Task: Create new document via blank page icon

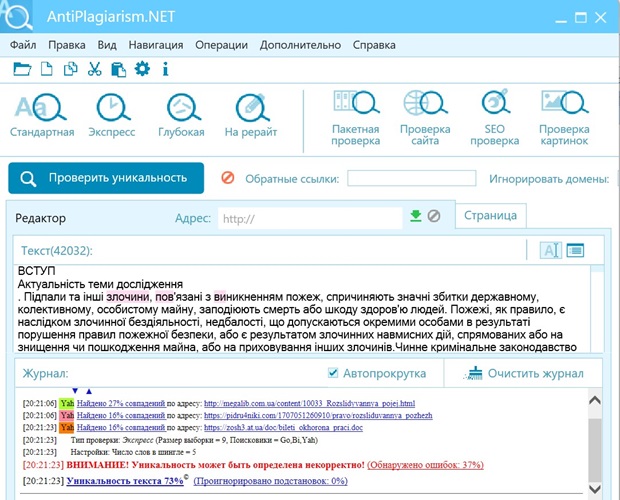Action: 47,69
